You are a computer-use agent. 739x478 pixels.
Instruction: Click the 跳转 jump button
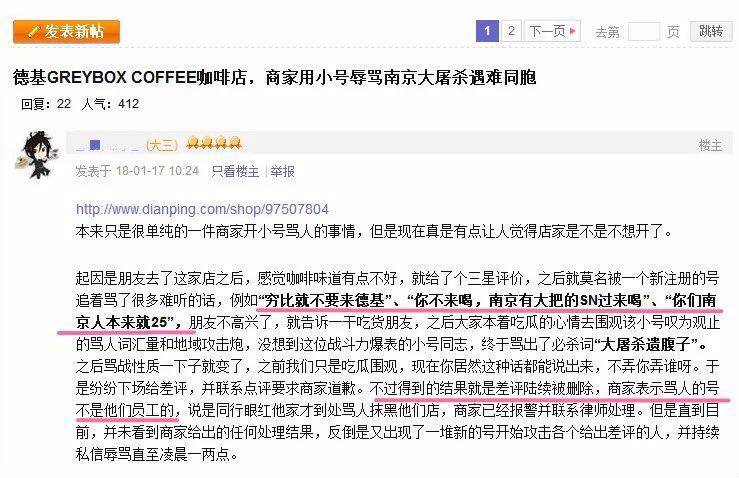click(711, 31)
